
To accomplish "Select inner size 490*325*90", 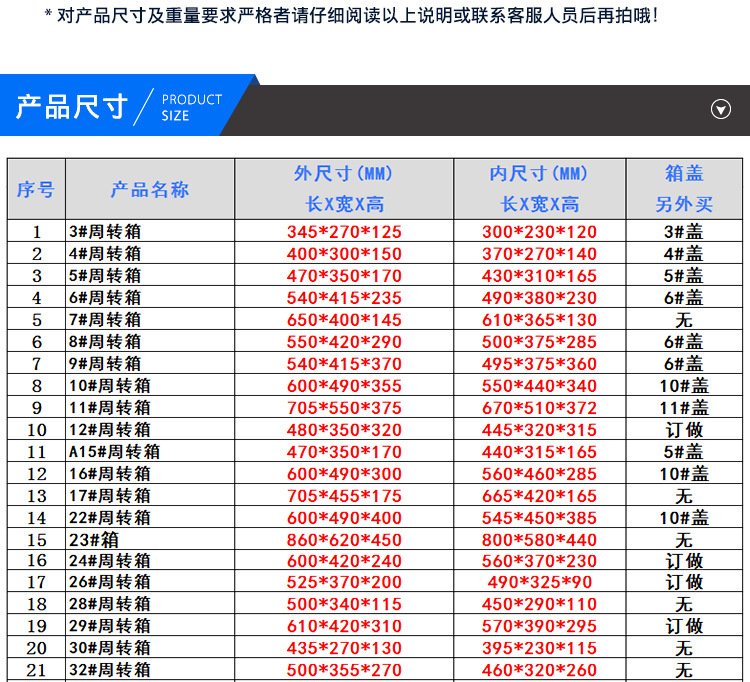I will point(540,582).
